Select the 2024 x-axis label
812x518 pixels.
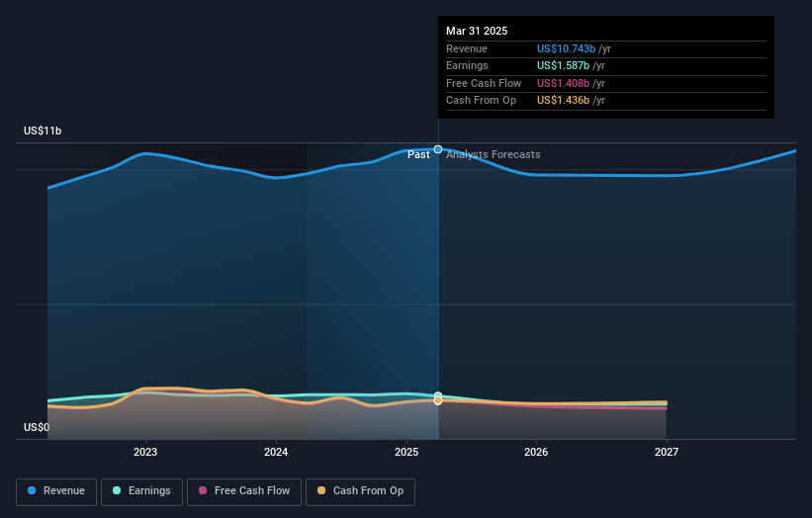click(276, 452)
